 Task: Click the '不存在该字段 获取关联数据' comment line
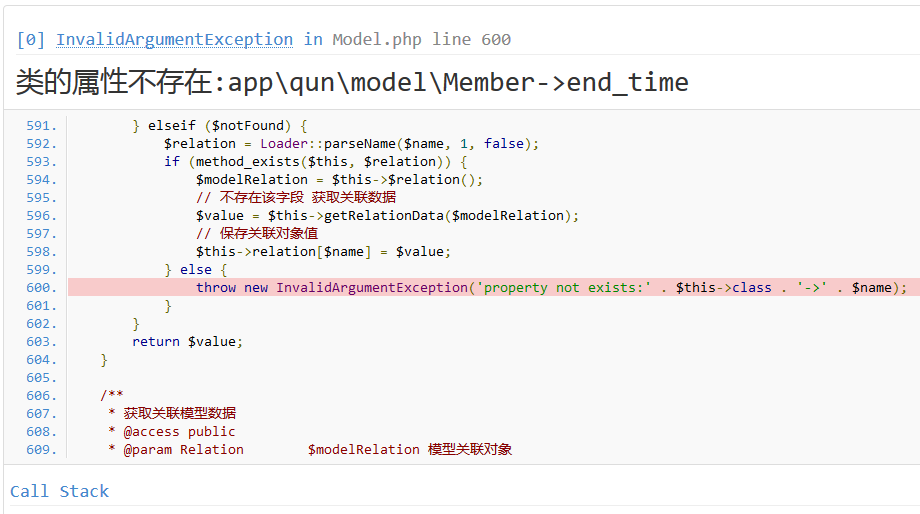295,198
